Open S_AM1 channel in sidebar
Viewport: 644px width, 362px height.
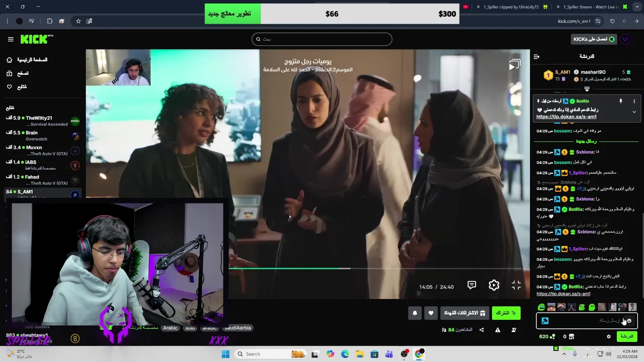point(43,194)
